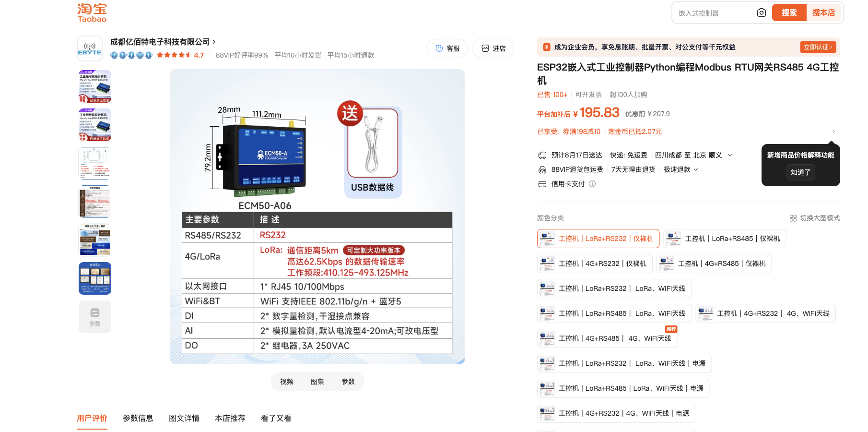Open the 图文详情 tab
This screenshot has height=432, width=868.
pyautogui.click(x=184, y=418)
